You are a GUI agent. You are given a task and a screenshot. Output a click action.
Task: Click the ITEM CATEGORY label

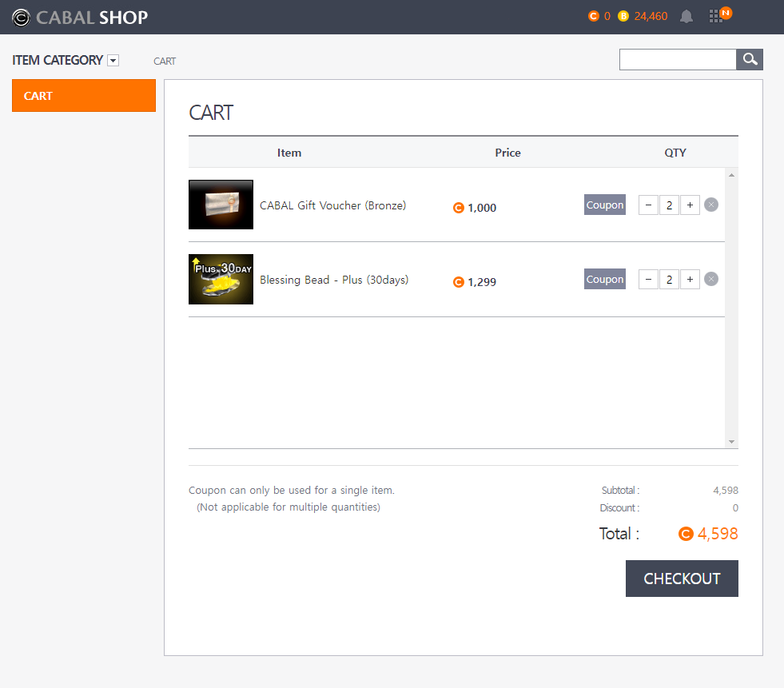(x=58, y=61)
